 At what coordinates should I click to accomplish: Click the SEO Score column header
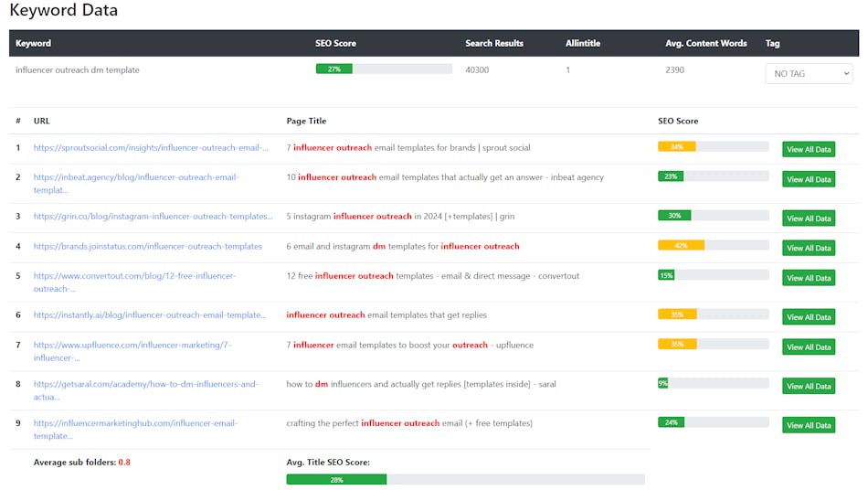(335, 43)
